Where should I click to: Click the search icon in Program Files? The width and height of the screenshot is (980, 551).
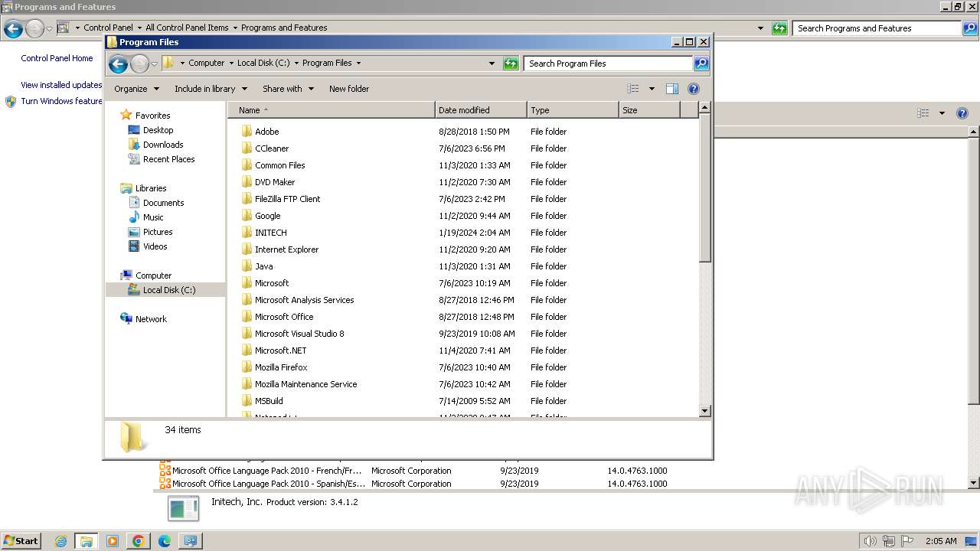point(701,64)
